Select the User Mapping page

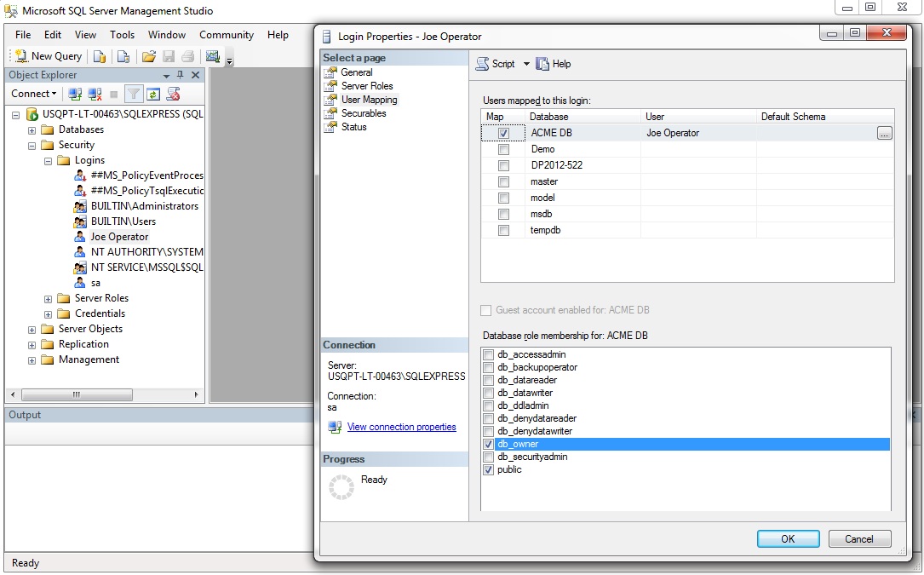(x=368, y=99)
